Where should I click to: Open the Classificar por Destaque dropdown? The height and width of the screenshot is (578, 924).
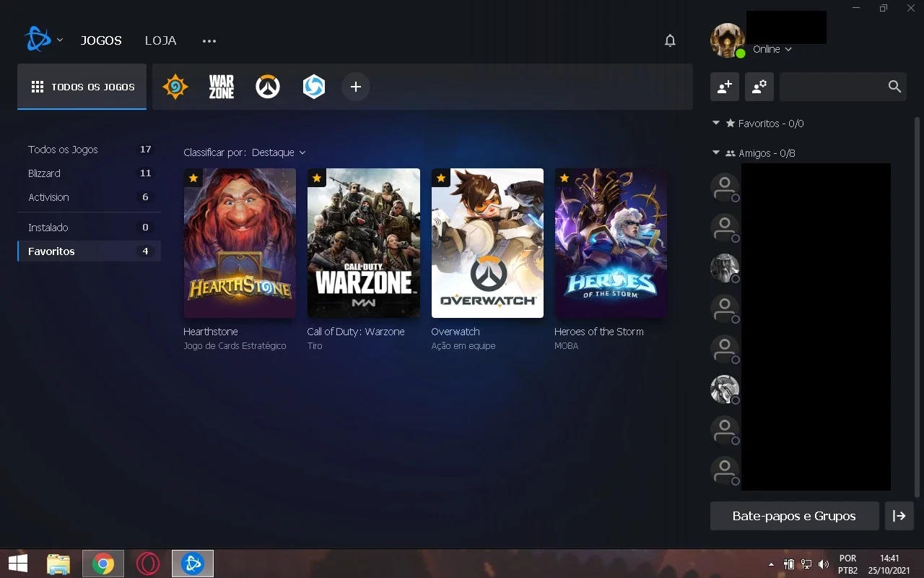[279, 152]
